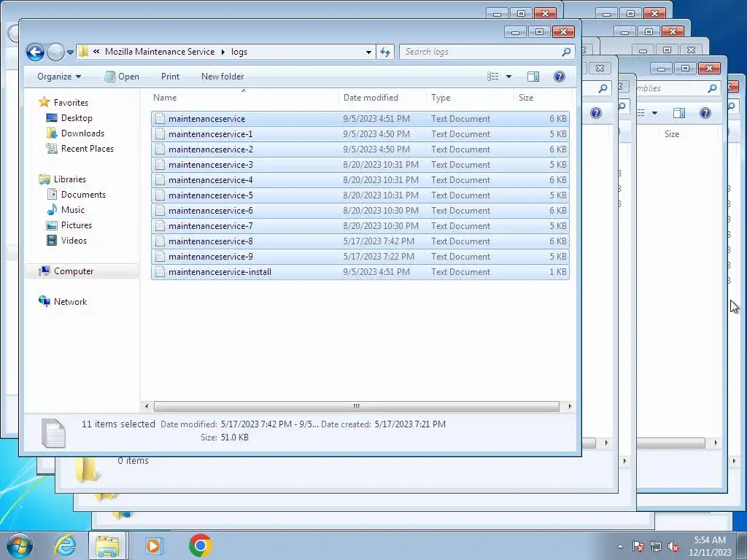Select Libraries in the navigation pane
This screenshot has width=747, height=560.
[69, 179]
